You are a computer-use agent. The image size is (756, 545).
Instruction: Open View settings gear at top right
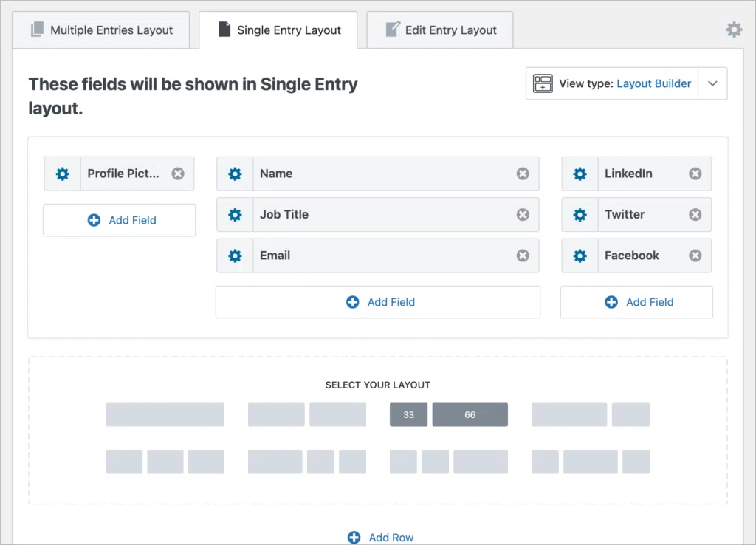734,30
